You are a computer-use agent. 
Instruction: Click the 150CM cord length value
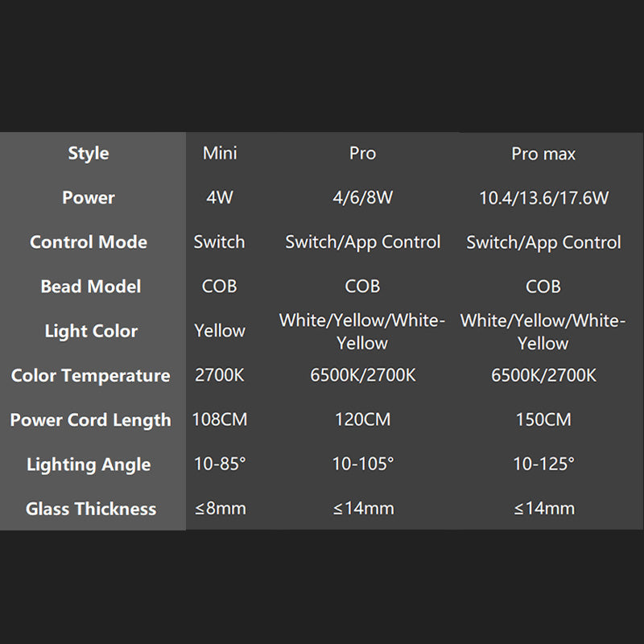[543, 419]
